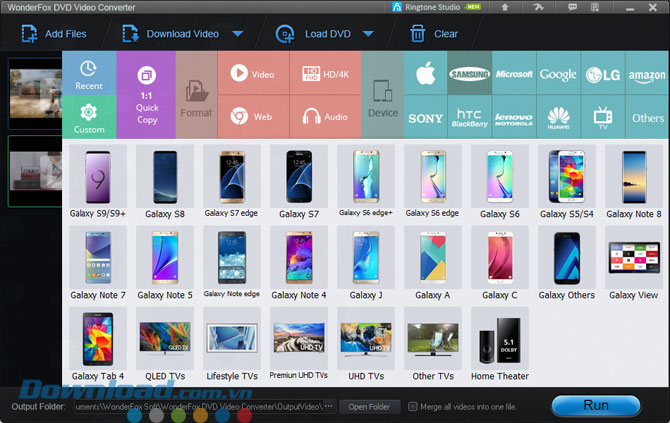Select the Samsung device brand
Image resolution: width=670 pixels, height=423 pixels.
click(470, 73)
